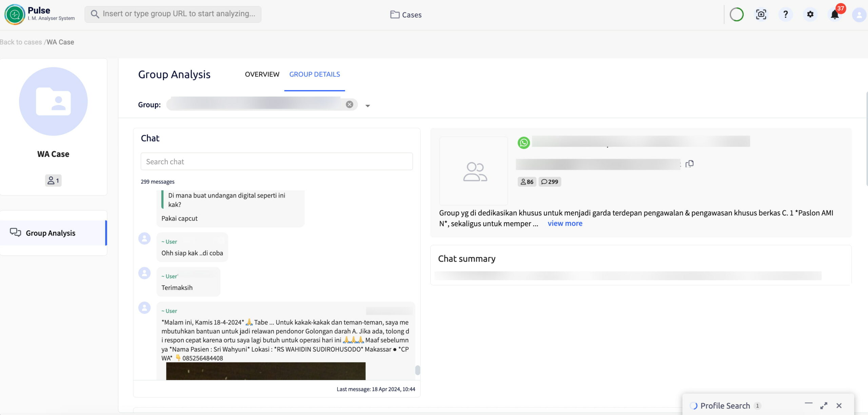Click the view more link

565,223
